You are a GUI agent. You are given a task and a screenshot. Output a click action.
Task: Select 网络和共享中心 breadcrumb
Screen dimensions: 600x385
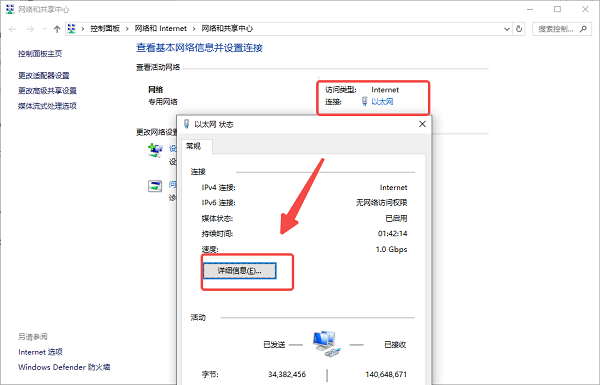(x=227, y=29)
